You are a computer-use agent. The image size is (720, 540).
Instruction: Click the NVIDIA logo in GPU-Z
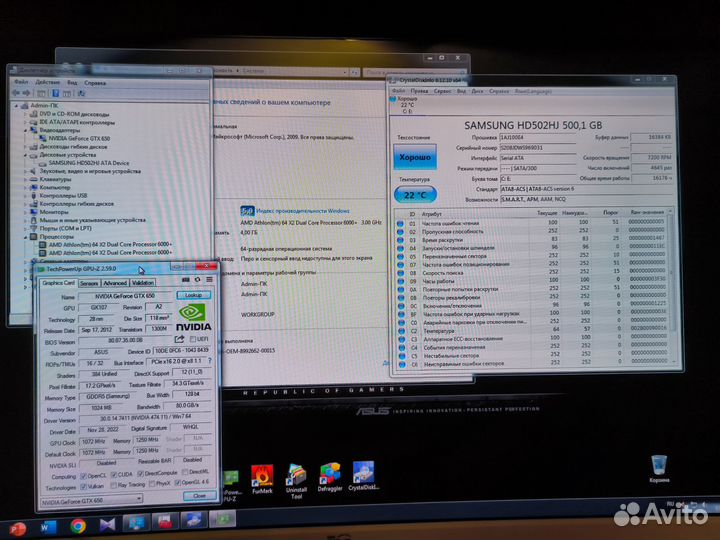[x=193, y=317]
